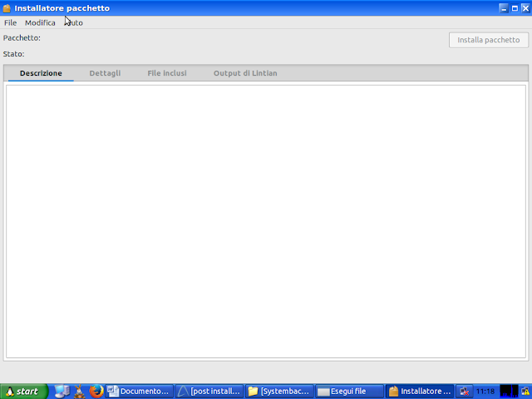Click the Installa pacchetto button
Viewport: 532px width, 399px height.
489,40
